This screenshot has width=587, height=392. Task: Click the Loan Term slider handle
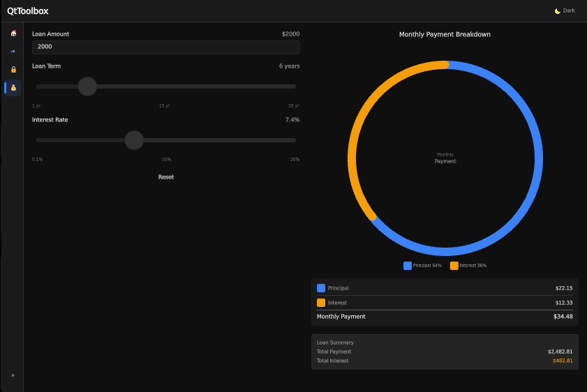tap(87, 86)
